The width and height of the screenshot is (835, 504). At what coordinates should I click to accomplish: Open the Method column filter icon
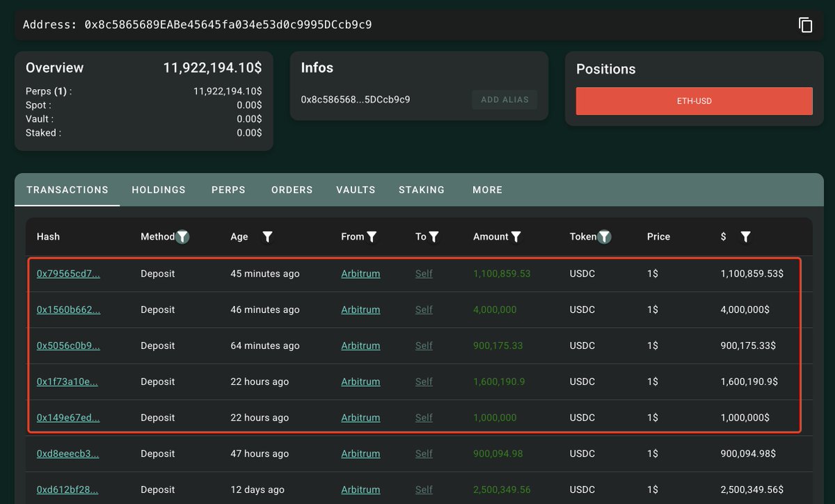[182, 237]
